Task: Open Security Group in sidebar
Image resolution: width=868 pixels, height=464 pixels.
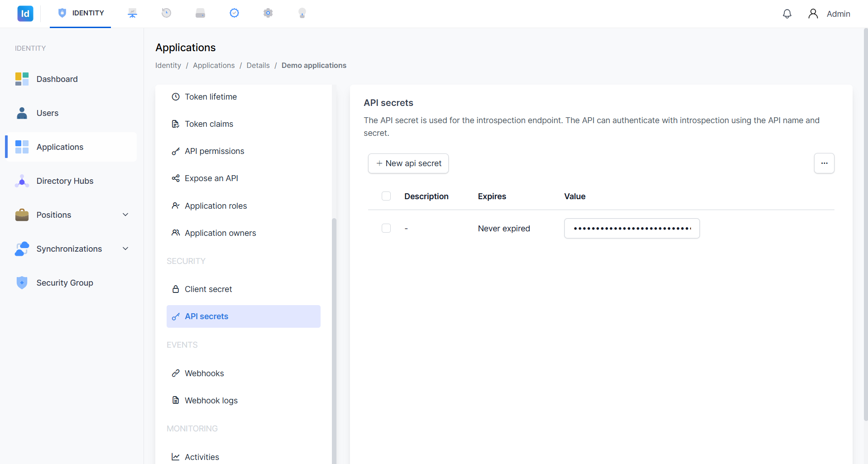Action: pos(71,283)
